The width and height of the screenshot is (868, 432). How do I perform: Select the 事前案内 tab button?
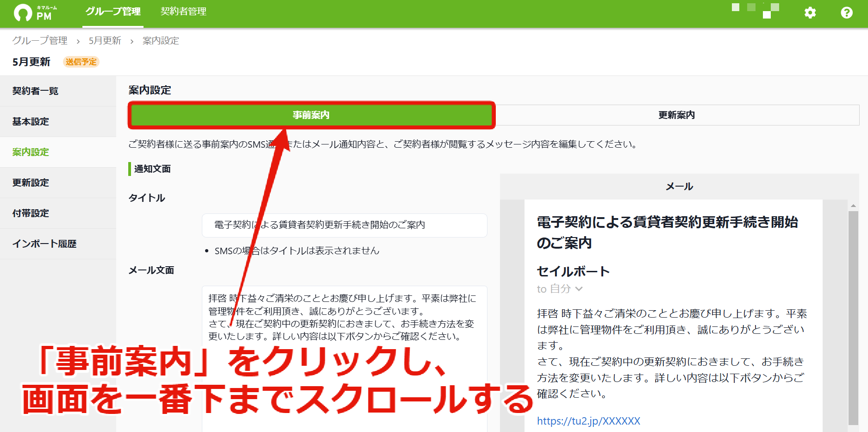(311, 115)
